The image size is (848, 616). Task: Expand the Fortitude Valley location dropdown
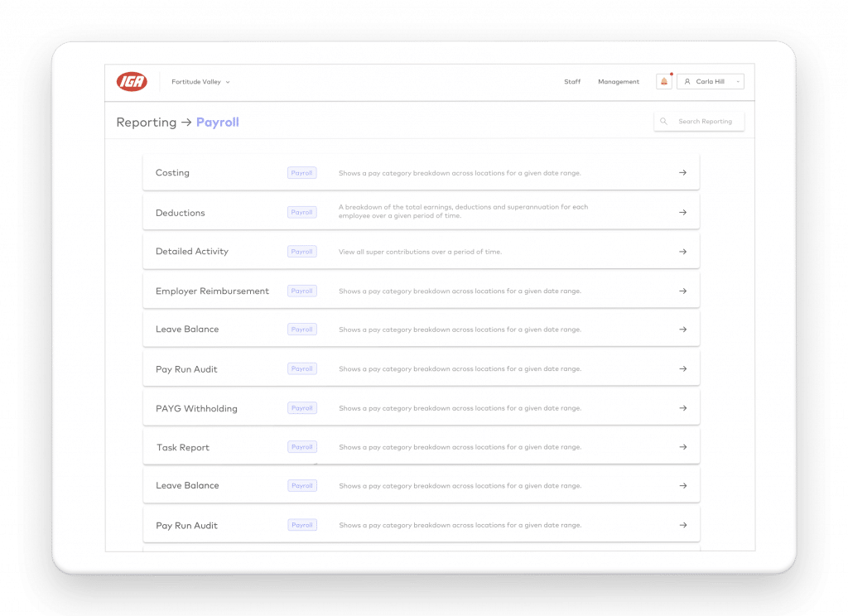[x=200, y=82]
